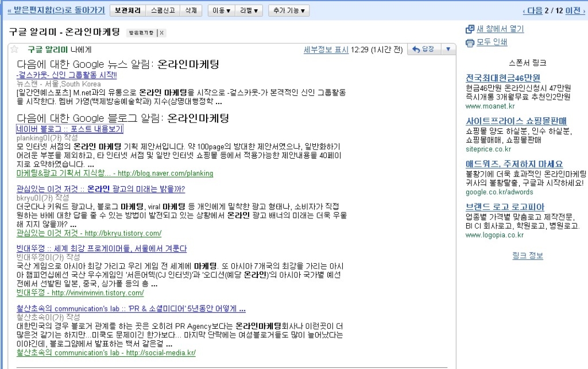Star the 구글 알리미 message
Viewport: 588px width, 369px height.
(14, 49)
